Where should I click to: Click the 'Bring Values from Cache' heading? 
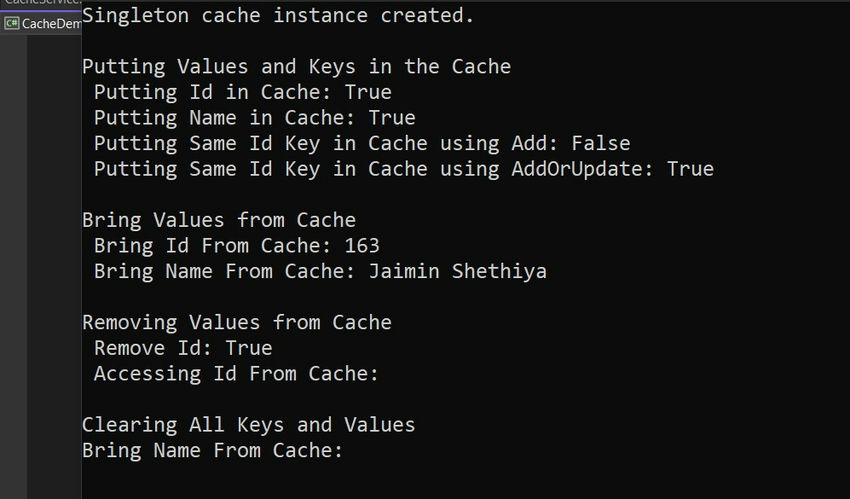[x=219, y=220]
